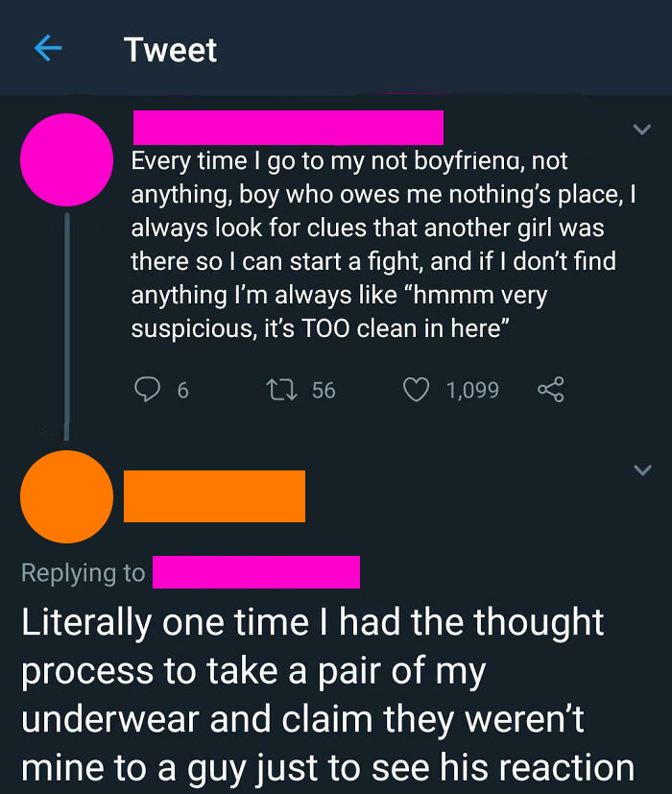This screenshot has width=672, height=794.
Task: Select the original tweeter's username
Action: coord(288,126)
